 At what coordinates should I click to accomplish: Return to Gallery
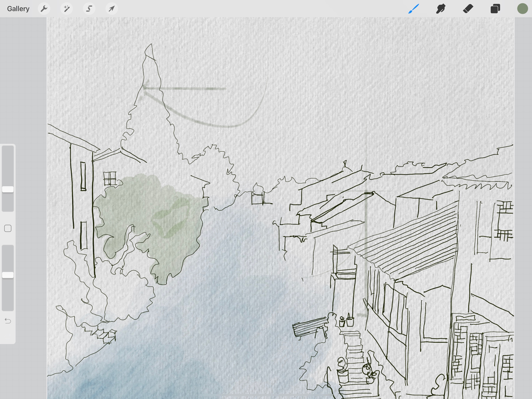tap(18, 9)
